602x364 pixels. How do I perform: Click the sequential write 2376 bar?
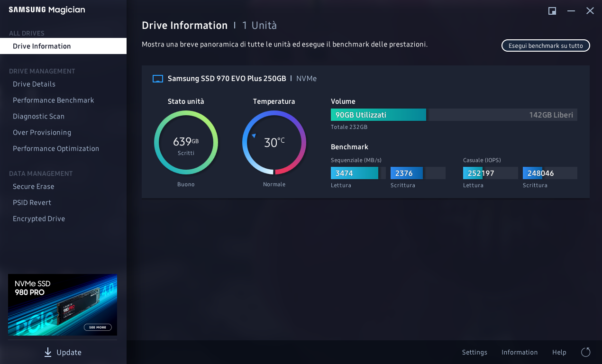pos(418,173)
